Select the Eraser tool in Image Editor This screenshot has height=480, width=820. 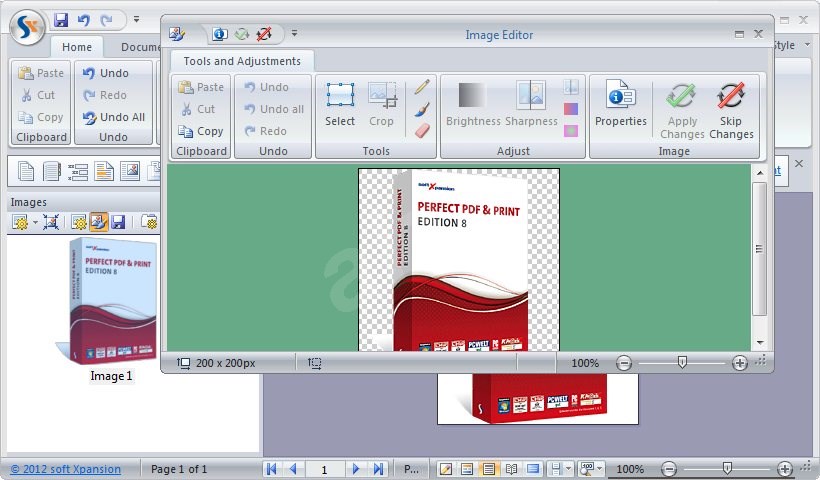point(422,131)
